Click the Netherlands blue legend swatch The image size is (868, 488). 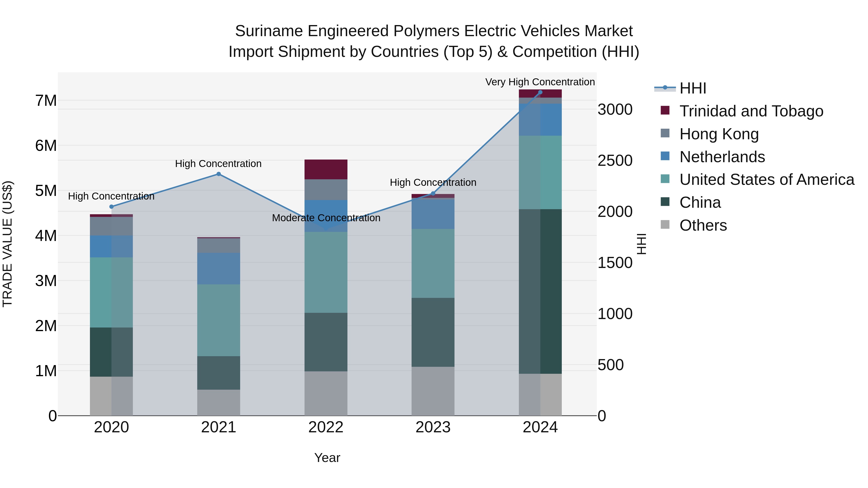(x=665, y=156)
